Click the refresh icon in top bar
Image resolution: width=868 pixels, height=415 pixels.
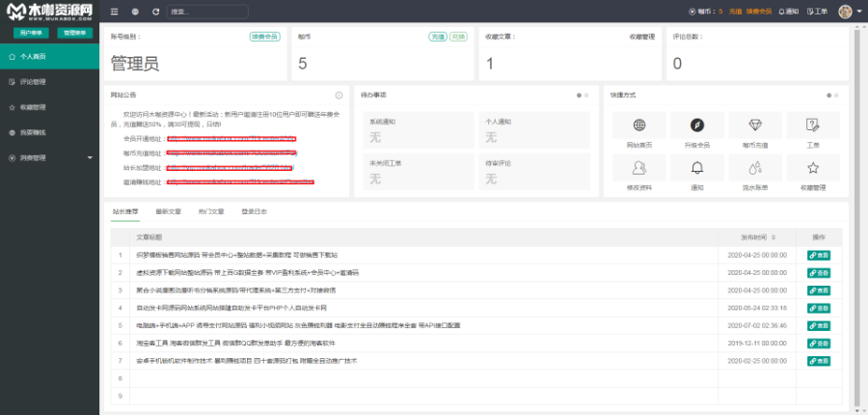click(x=153, y=12)
